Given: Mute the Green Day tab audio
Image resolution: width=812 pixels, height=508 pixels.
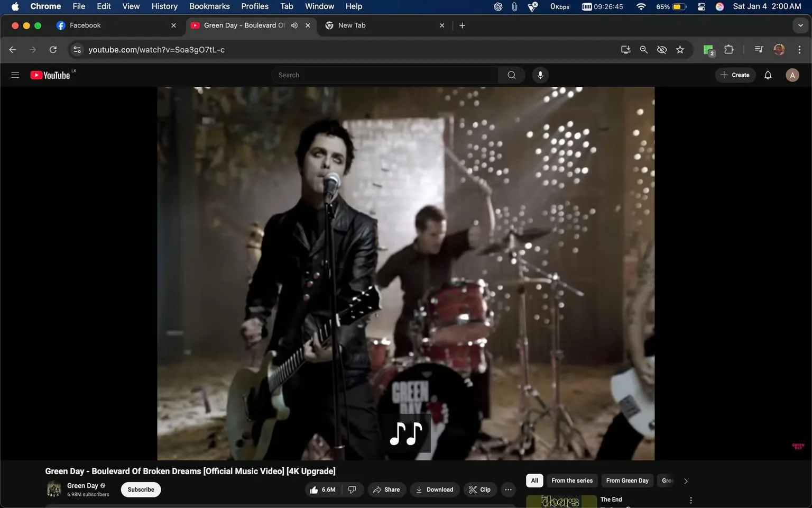Looking at the screenshot, I should [294, 25].
